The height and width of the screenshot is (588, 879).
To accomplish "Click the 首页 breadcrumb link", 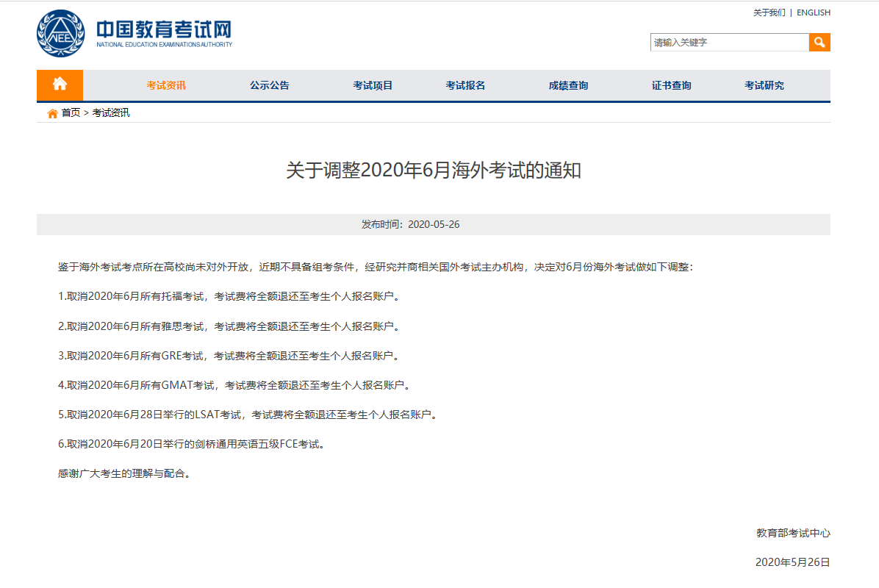I will coord(71,113).
